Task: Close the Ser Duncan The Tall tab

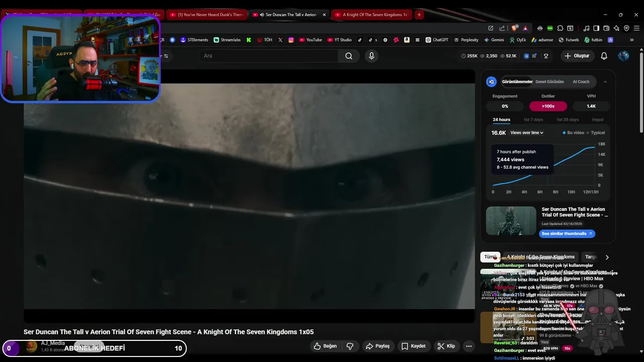Action: [324, 15]
